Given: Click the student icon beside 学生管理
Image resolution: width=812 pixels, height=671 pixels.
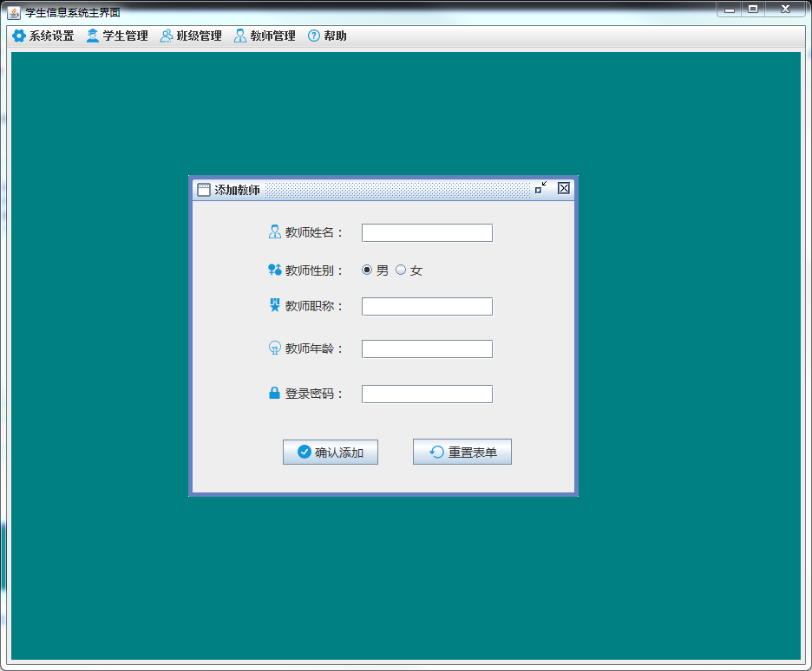Looking at the screenshot, I should [x=92, y=36].
